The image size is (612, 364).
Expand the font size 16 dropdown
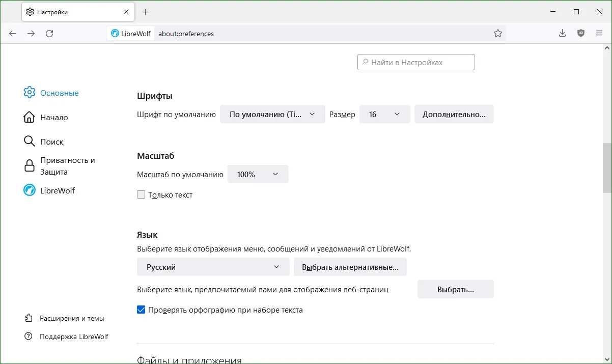coord(384,115)
